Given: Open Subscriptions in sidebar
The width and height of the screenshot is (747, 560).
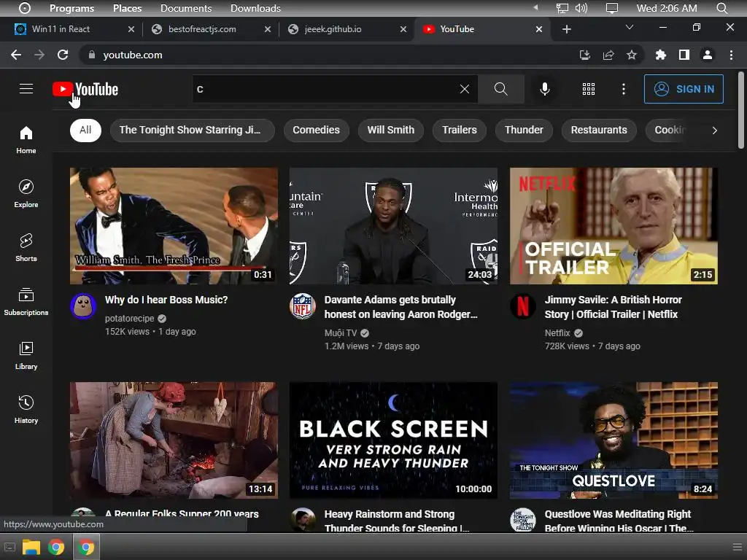Looking at the screenshot, I should point(26,301).
